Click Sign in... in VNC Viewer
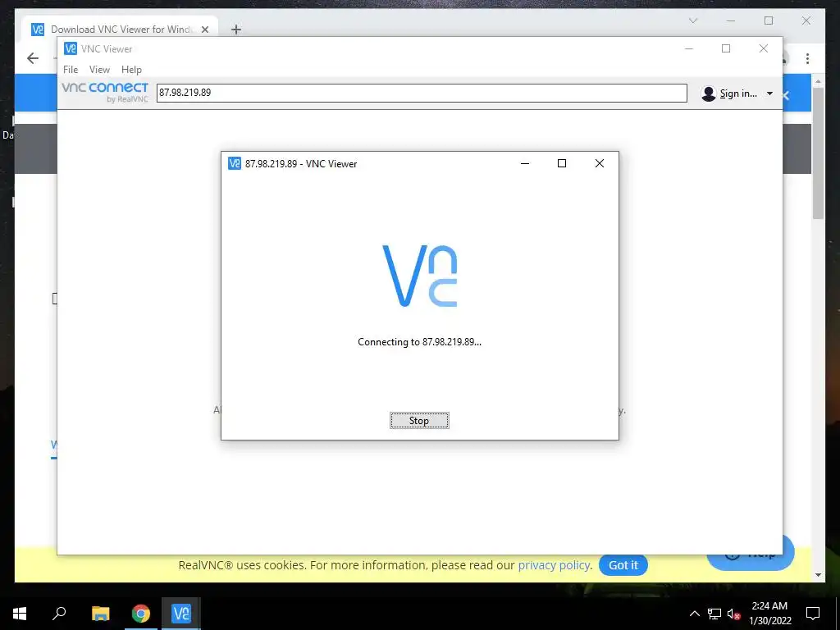The height and width of the screenshot is (630, 840). click(x=738, y=94)
